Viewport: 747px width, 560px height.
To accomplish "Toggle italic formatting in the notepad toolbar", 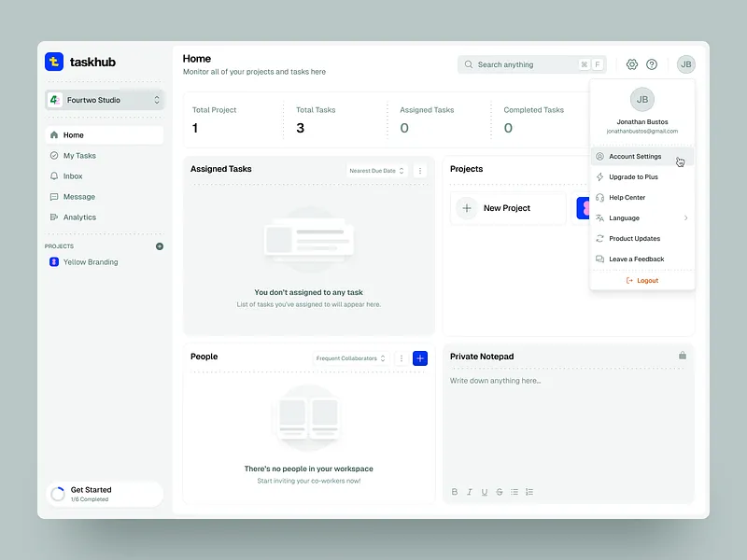I will pyautogui.click(x=470, y=492).
